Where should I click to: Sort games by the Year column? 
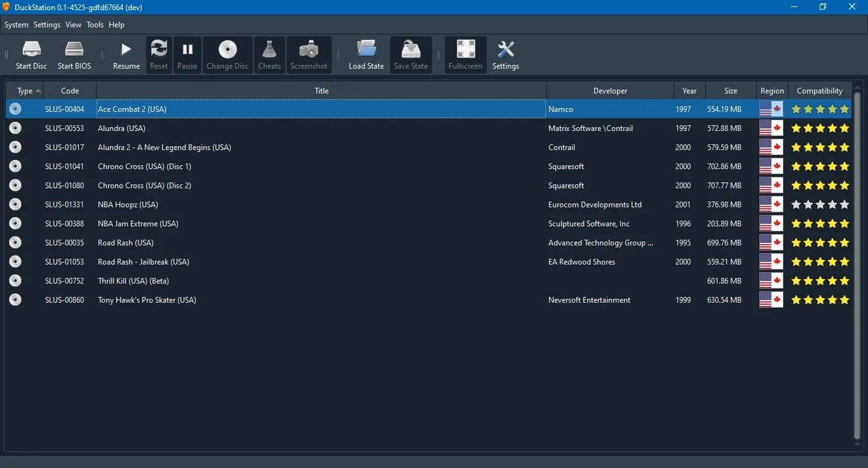tap(689, 90)
